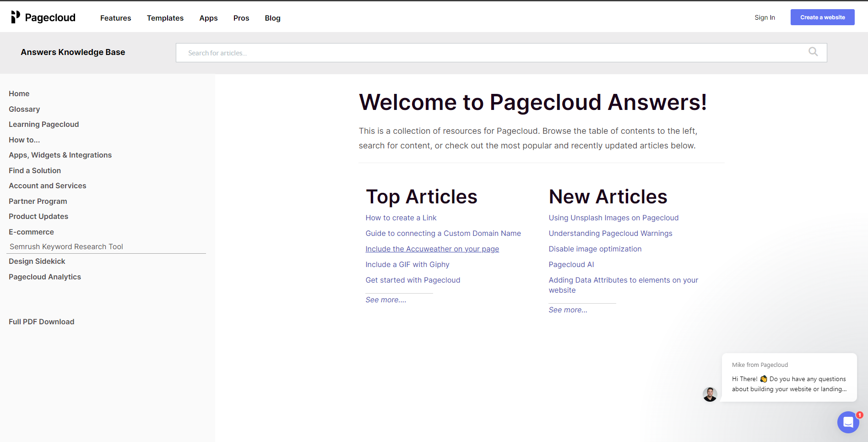Open the Blog menu item

[272, 18]
